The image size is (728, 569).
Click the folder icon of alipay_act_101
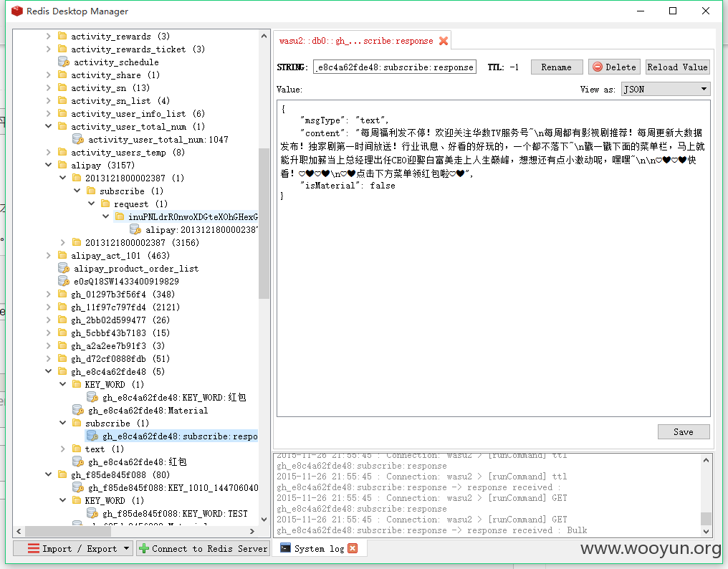coord(62,255)
